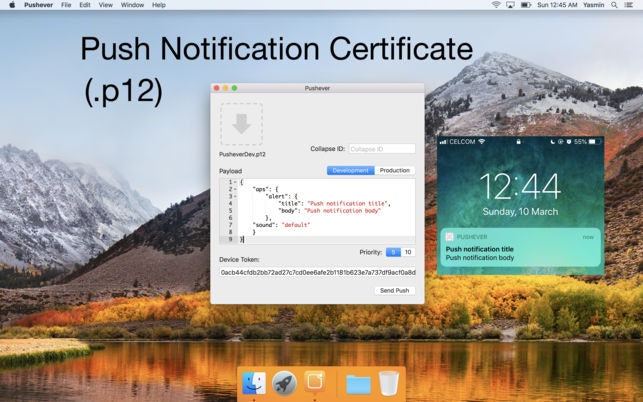Tap the phone's 12:44 clock
643x402 pixels.
point(520,186)
